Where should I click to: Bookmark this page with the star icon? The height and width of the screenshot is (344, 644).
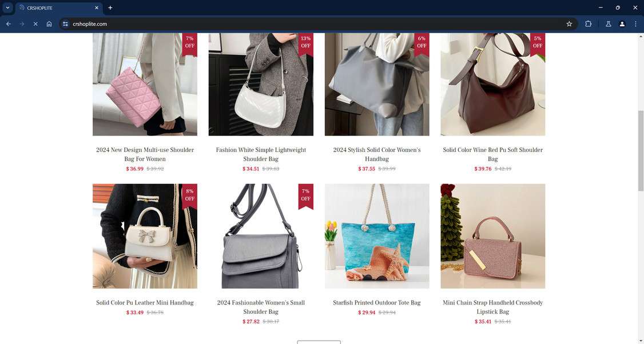[x=569, y=24]
